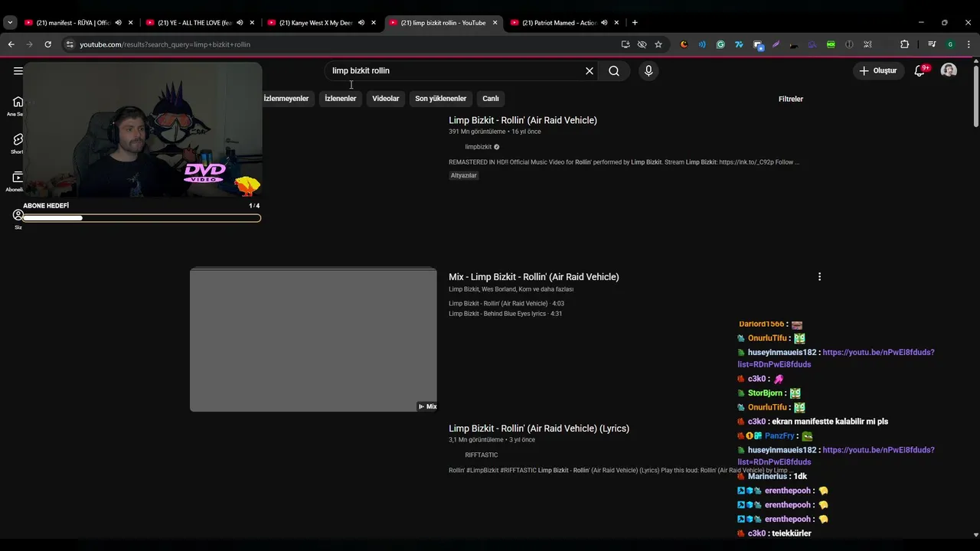Mute the YE - ALL THE LOVE tab
The height and width of the screenshot is (551, 980).
coord(240,22)
